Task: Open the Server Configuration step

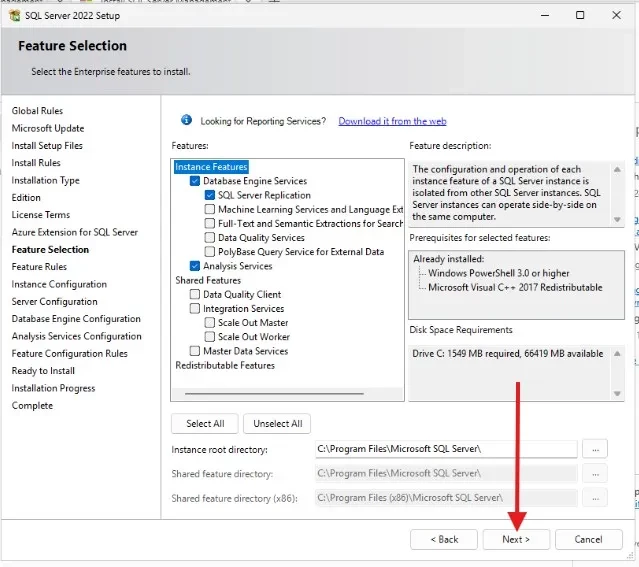Action: (x=55, y=302)
